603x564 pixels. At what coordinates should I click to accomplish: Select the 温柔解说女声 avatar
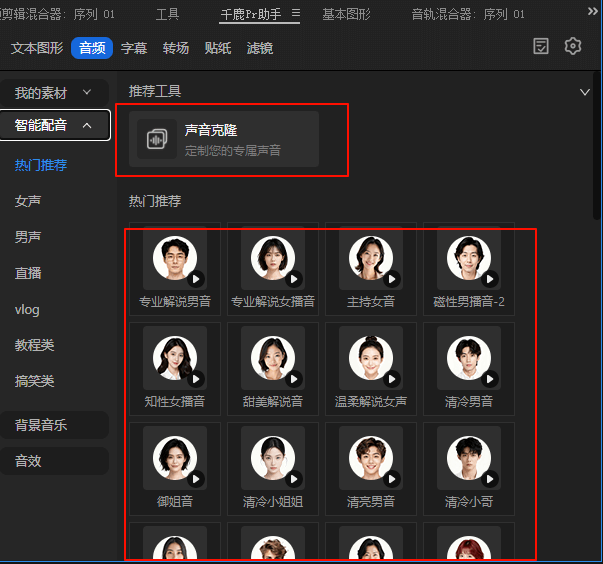coord(371,358)
